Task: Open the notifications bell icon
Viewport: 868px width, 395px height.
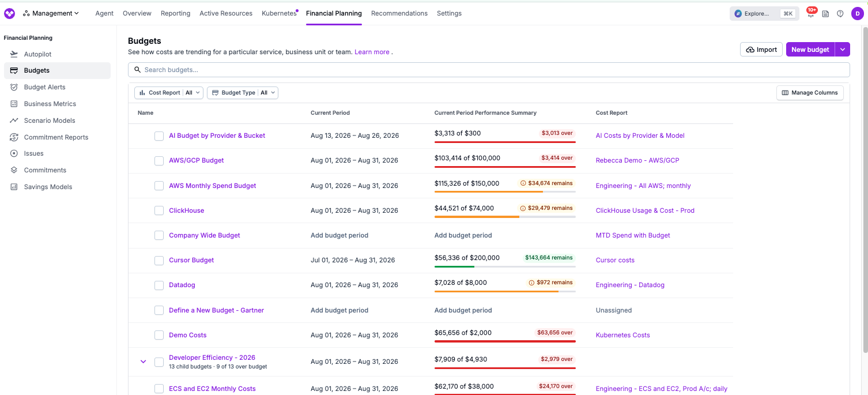Action: coord(811,14)
